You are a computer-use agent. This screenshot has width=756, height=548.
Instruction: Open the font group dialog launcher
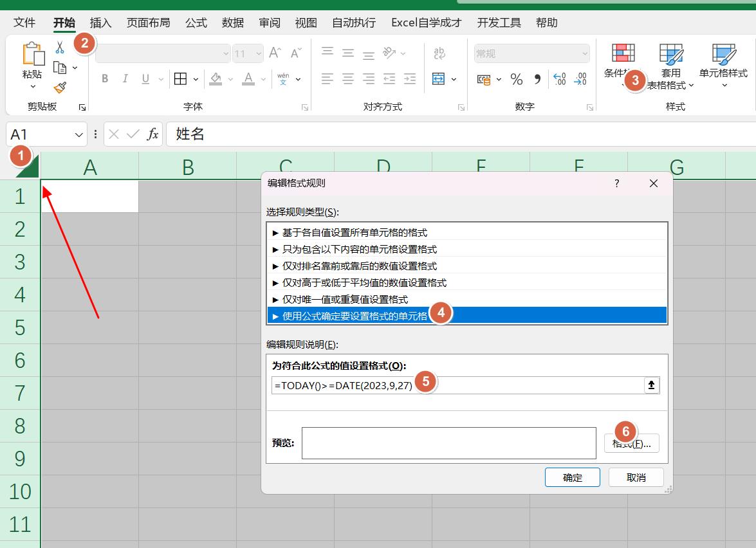[x=305, y=107]
